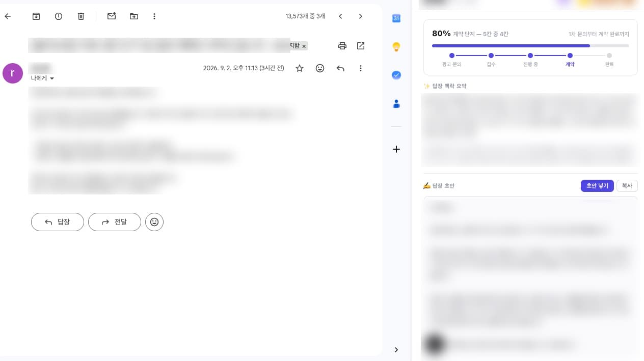Image resolution: width=644 pixels, height=361 pixels.
Task: Open Google Keep side panel
Action: (x=396, y=47)
